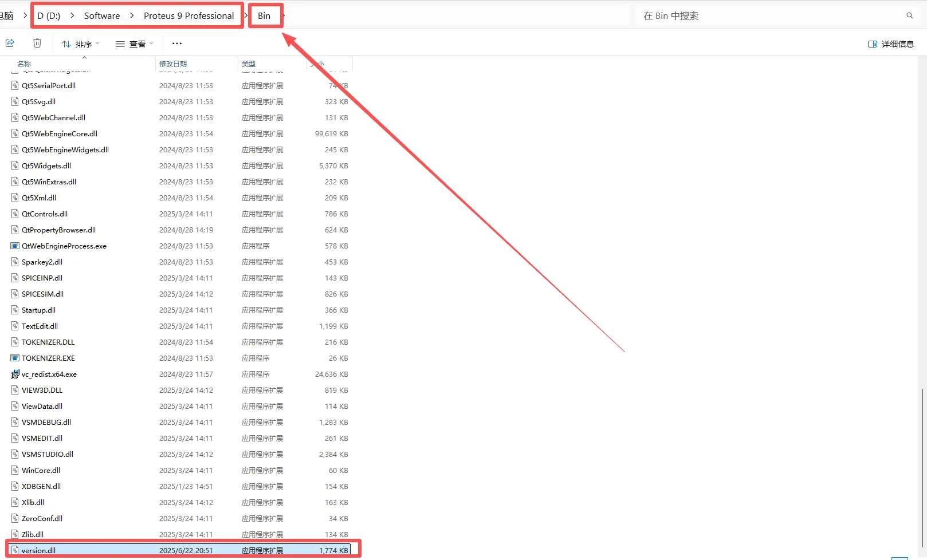Sort by the 修改日期 column header

[x=173, y=64]
